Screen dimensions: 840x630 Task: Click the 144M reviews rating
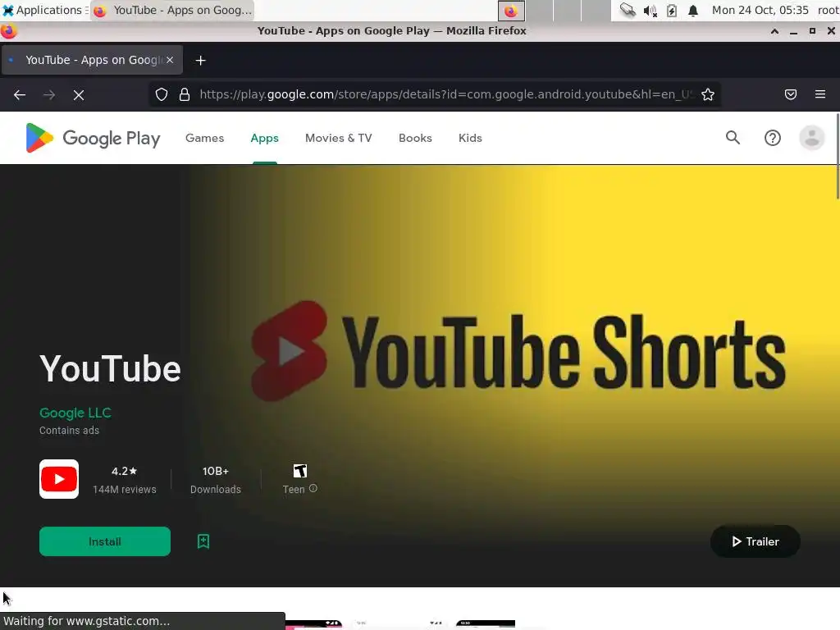(125, 479)
